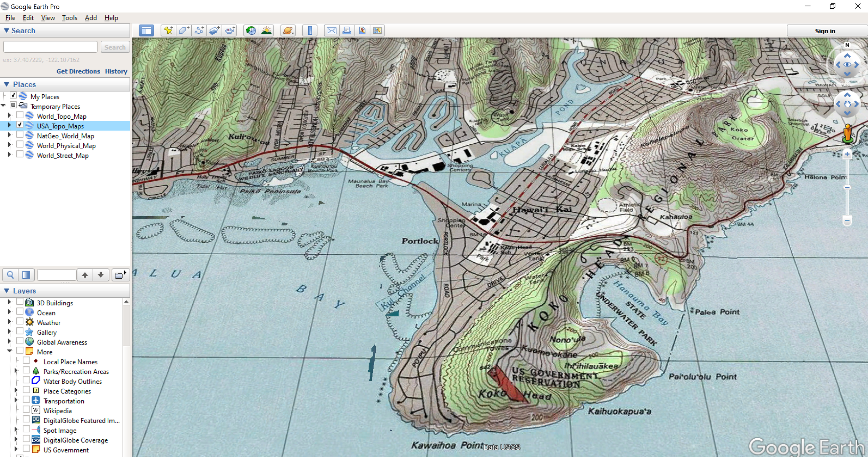The width and height of the screenshot is (868, 457).
Task: Show historical imagery
Action: tap(251, 30)
